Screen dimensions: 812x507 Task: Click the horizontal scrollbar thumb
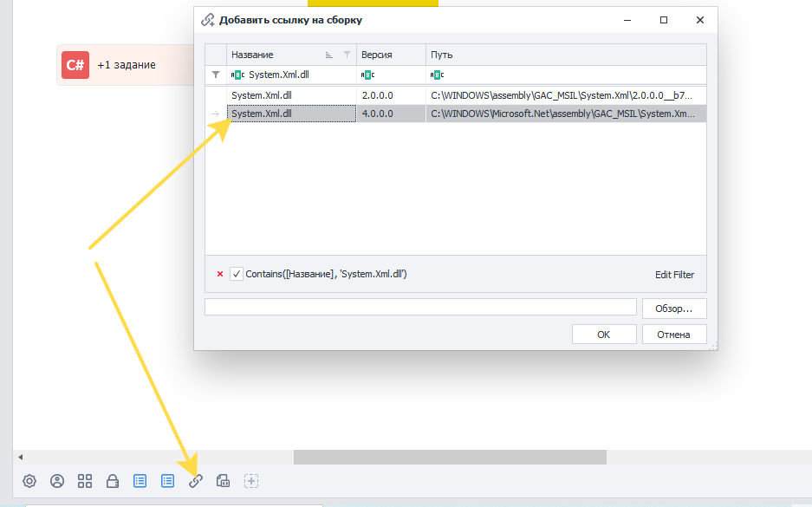450,457
